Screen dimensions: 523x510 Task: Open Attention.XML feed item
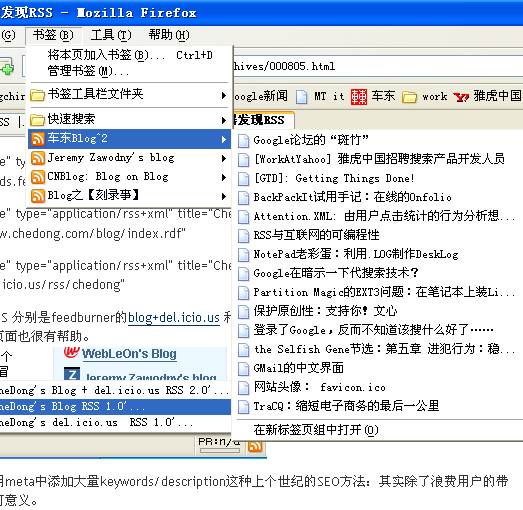[378, 216]
